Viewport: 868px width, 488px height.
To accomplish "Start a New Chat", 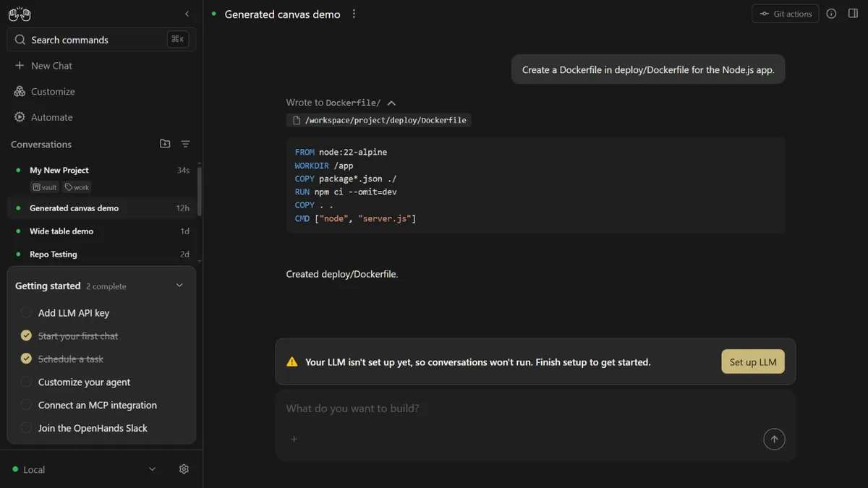I will click(x=101, y=66).
